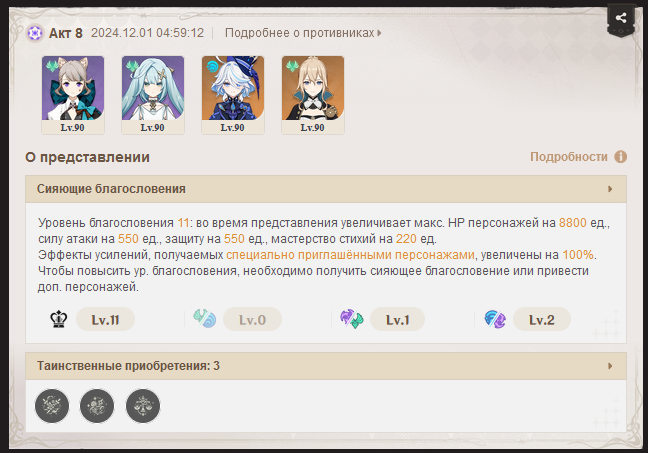Expand the Сияющие благословения section arrow
This screenshot has height=453, width=648.
pos(610,189)
